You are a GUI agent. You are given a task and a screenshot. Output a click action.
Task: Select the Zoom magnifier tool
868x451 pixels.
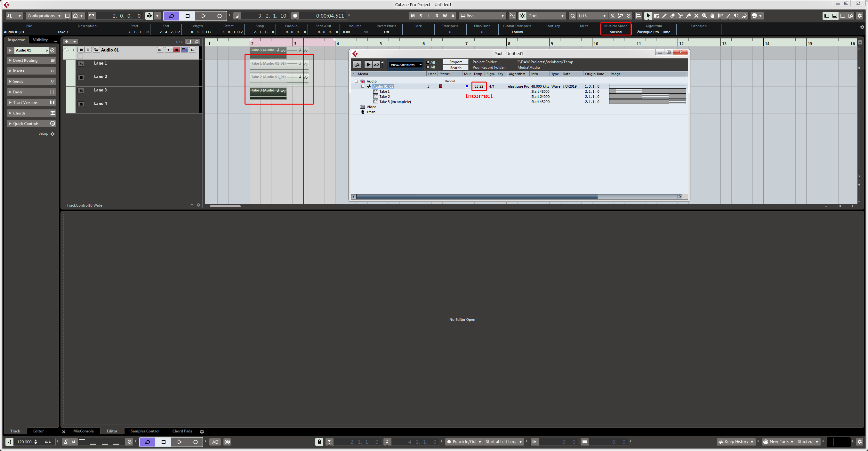(704, 16)
